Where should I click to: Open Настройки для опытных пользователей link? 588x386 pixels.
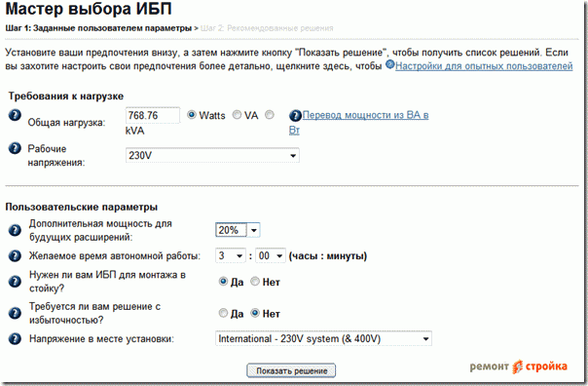tap(484, 66)
